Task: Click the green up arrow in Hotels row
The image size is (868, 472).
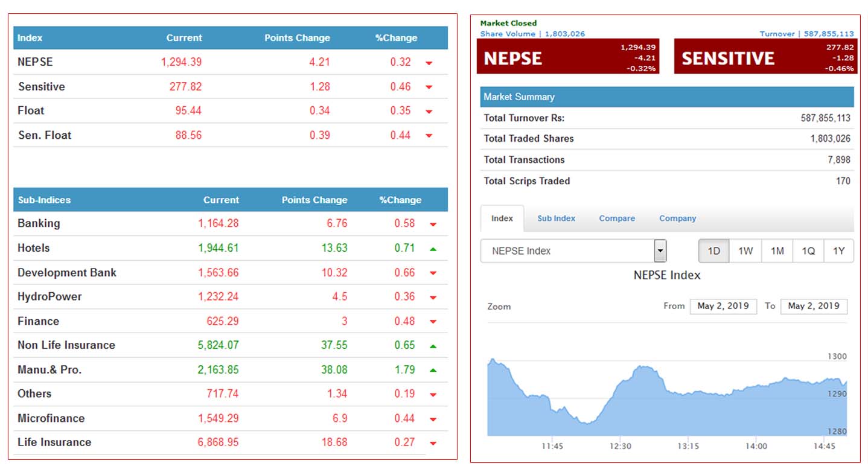Action: point(433,249)
